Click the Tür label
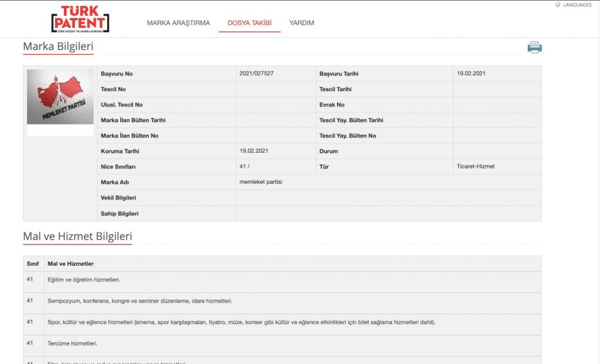Viewport: 600px width, 364px height. [323, 167]
